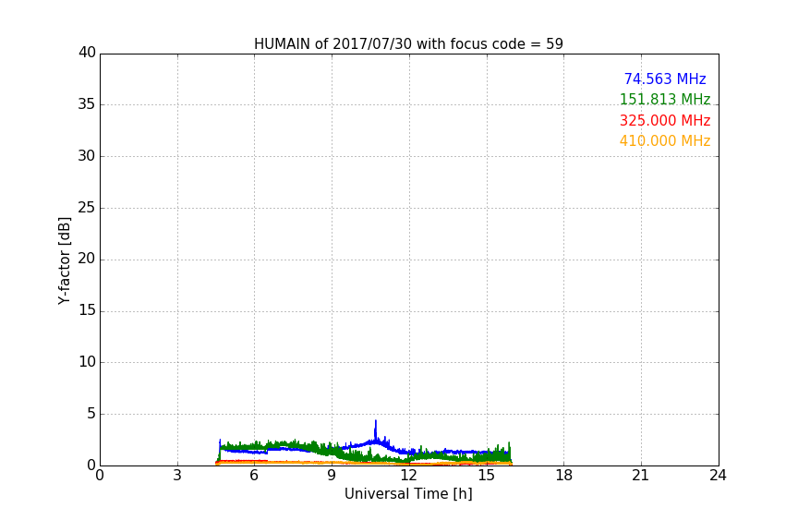The width and height of the screenshot is (798, 532).
Task: Select the blue '74.563 MHz' legend label
Action: pos(665,79)
